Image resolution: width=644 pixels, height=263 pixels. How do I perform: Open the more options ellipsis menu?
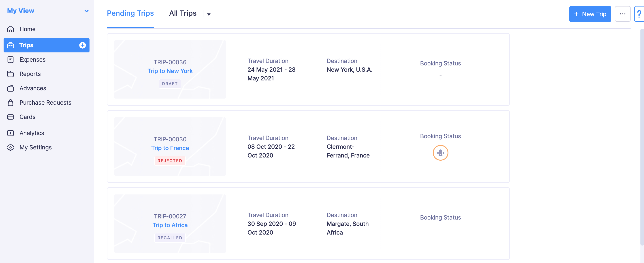(x=623, y=14)
